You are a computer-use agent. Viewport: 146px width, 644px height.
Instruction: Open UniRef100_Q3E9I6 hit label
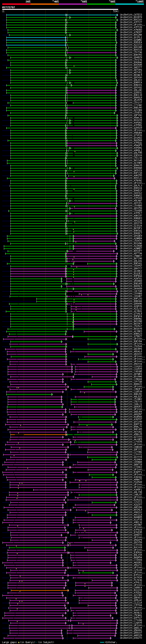tap(131, 156)
